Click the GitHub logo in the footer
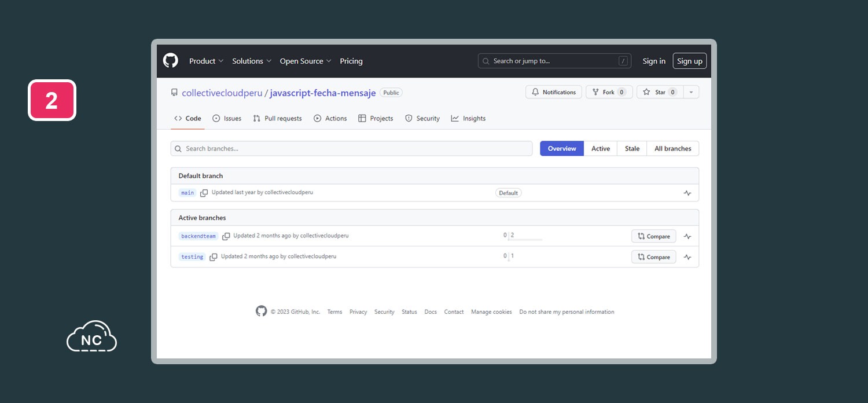 262,311
